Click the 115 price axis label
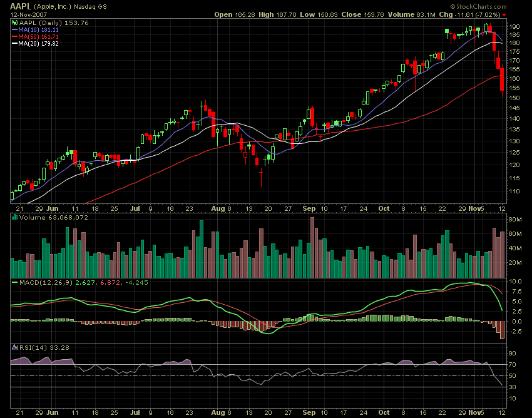This screenshot has width=532, height=418. [514, 178]
